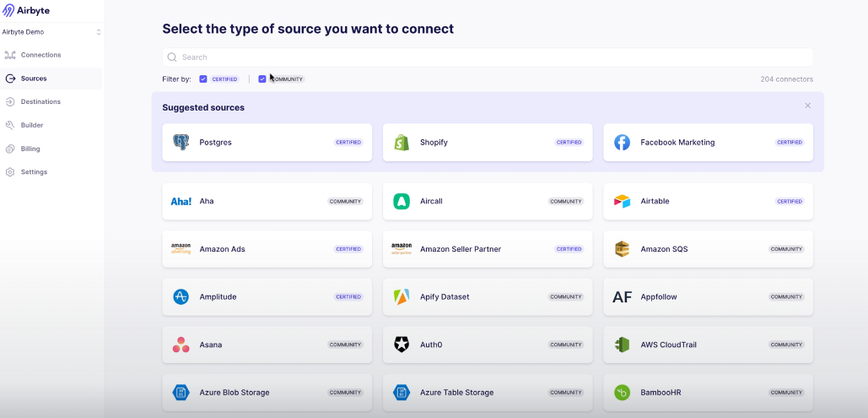Click the Asana connector name
Image resolution: width=868 pixels, height=418 pixels.
[x=210, y=345]
